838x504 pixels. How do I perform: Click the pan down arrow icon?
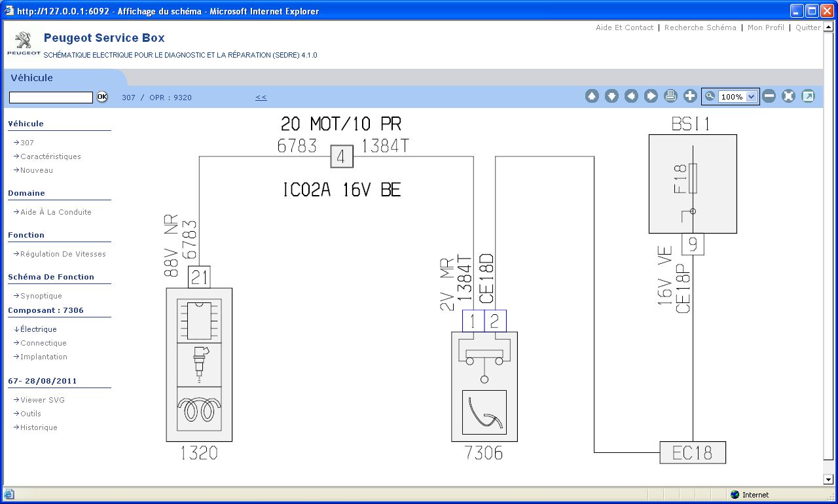(611, 96)
